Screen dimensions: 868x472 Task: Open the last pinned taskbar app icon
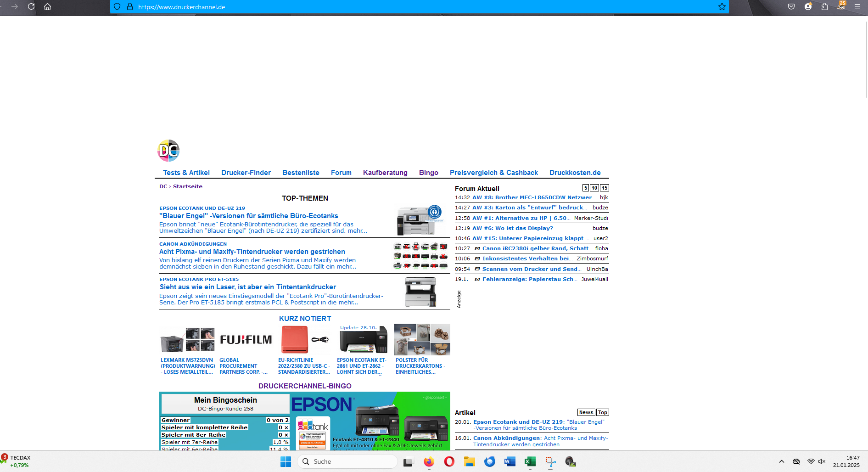[x=571, y=461]
